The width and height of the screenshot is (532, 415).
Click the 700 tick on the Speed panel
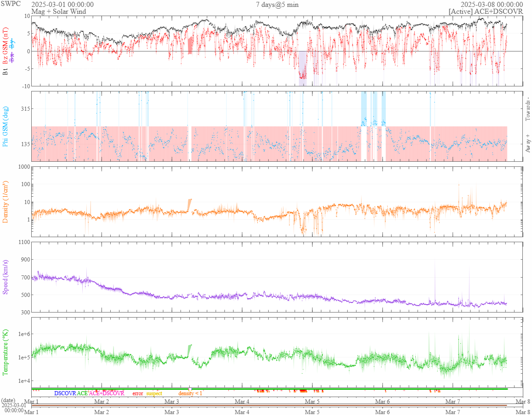25,277
